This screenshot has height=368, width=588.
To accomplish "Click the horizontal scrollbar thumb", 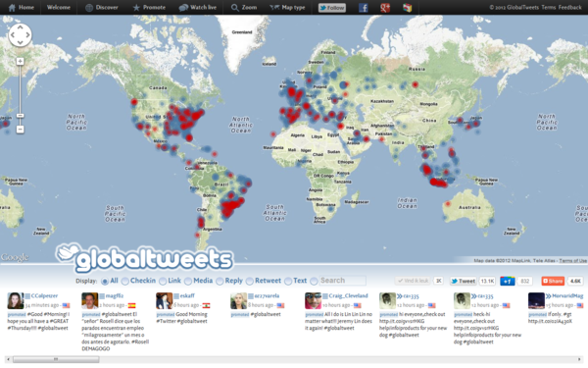I will click(x=56, y=359).
